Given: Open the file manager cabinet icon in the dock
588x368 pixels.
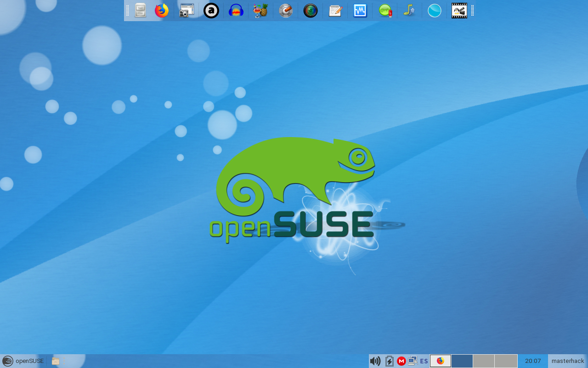Looking at the screenshot, I should pyautogui.click(x=140, y=10).
